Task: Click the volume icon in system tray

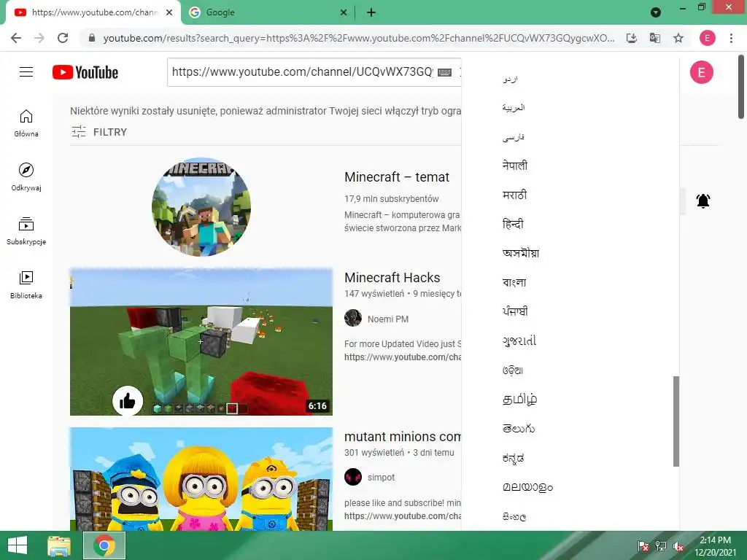Action: tap(678, 546)
